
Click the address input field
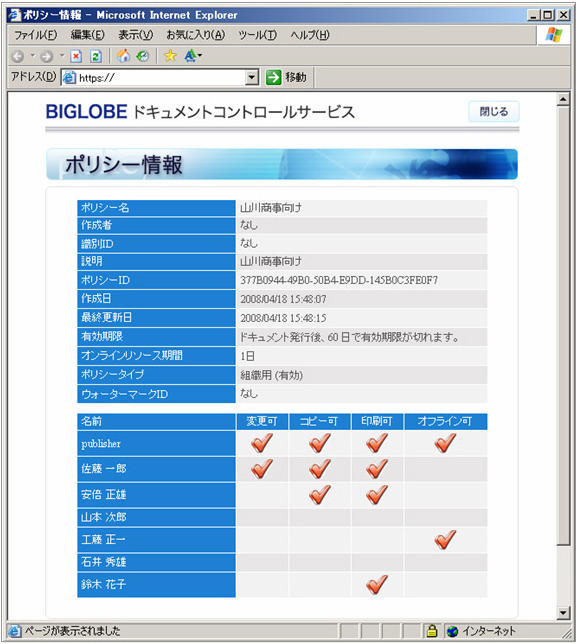point(161,77)
